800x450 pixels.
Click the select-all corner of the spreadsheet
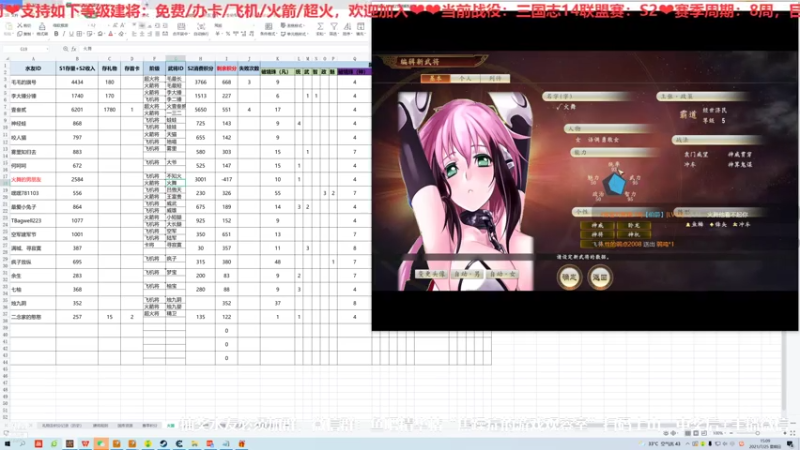[x=6, y=59]
